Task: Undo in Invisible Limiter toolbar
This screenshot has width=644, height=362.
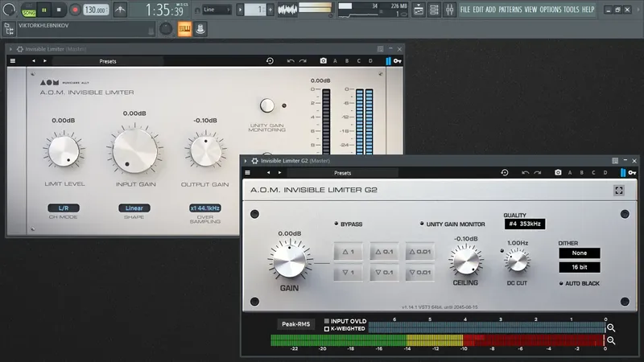Action: click(x=291, y=61)
